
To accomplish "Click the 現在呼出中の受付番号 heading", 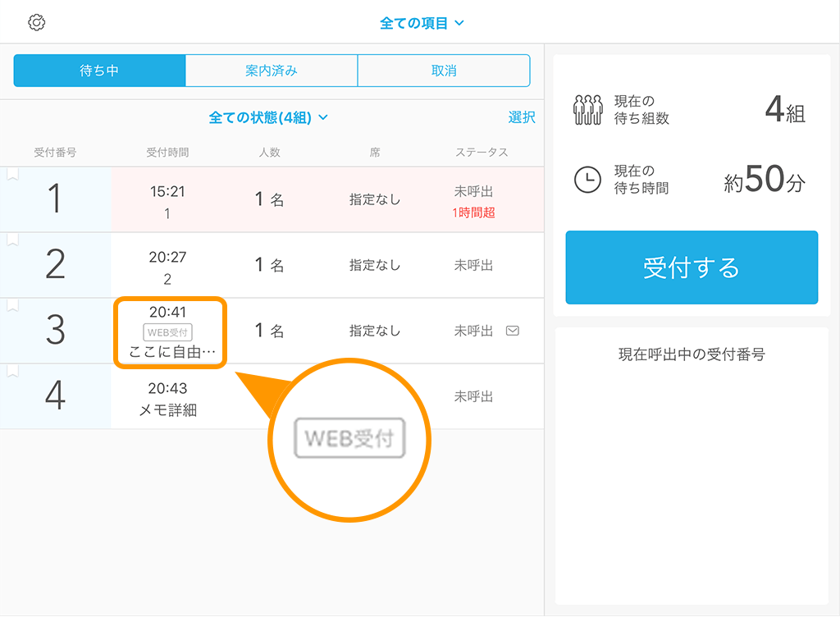I will 692,354.
